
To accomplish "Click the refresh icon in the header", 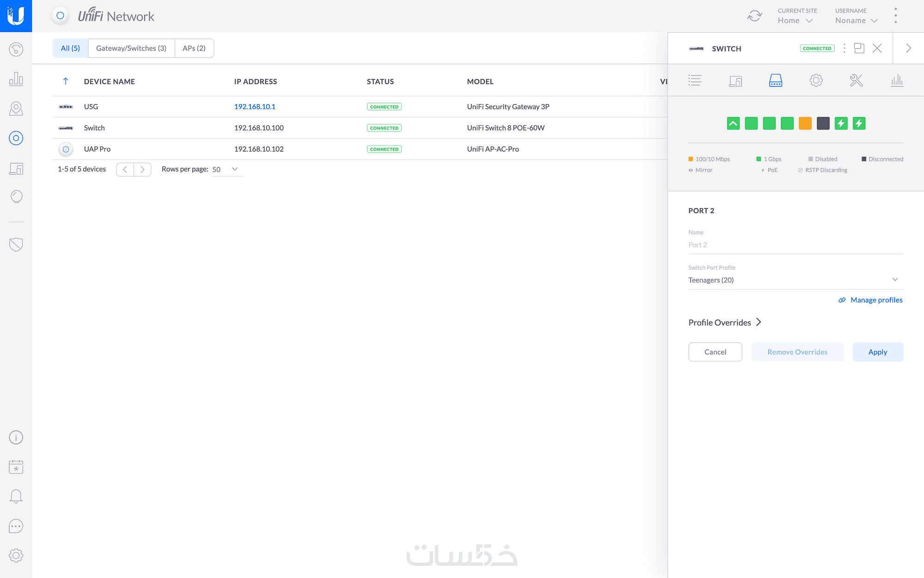I will (x=754, y=16).
